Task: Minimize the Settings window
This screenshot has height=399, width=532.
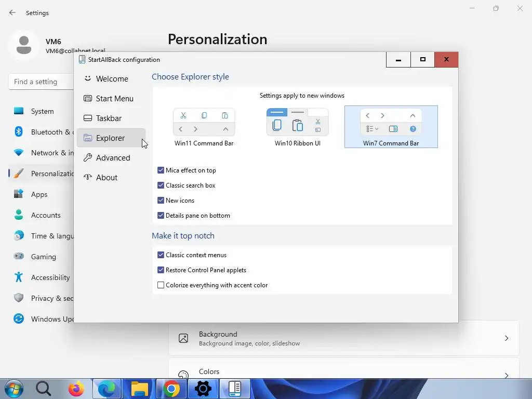Action: click(472, 8)
